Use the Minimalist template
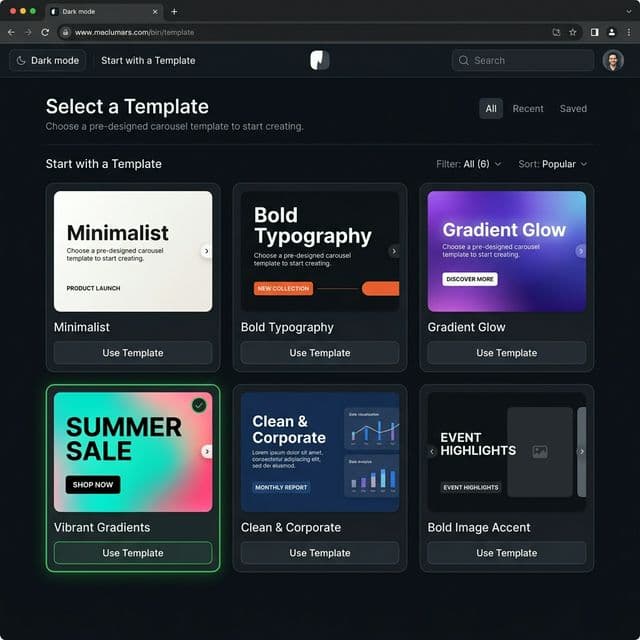640x640 pixels. point(133,353)
